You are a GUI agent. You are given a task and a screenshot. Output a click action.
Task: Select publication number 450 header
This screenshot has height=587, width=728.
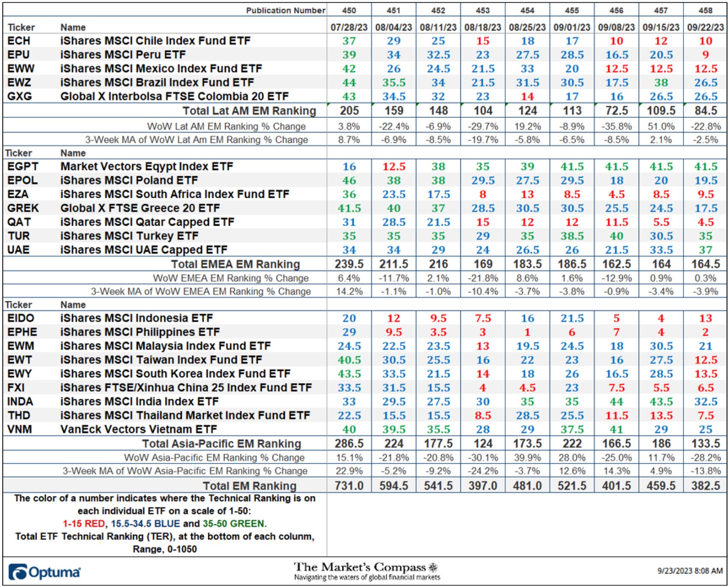349,10
